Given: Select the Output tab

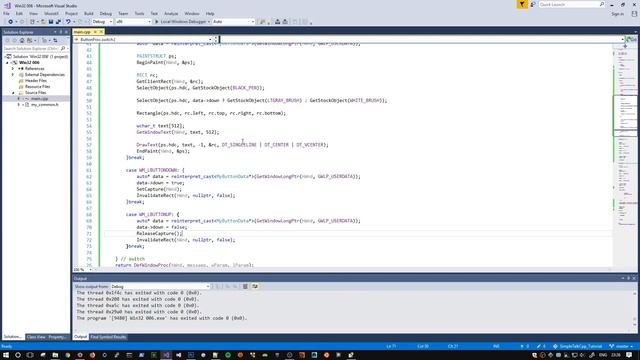Looking at the screenshot, I should 80,337.
